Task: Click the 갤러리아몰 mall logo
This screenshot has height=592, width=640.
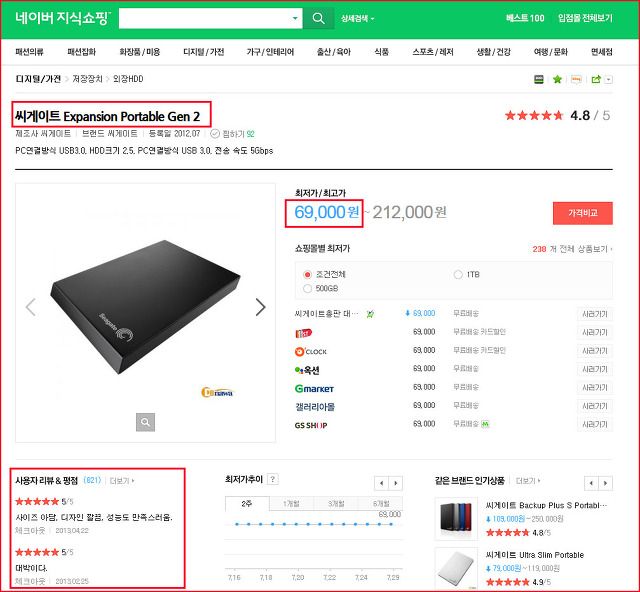Action: tap(315, 407)
